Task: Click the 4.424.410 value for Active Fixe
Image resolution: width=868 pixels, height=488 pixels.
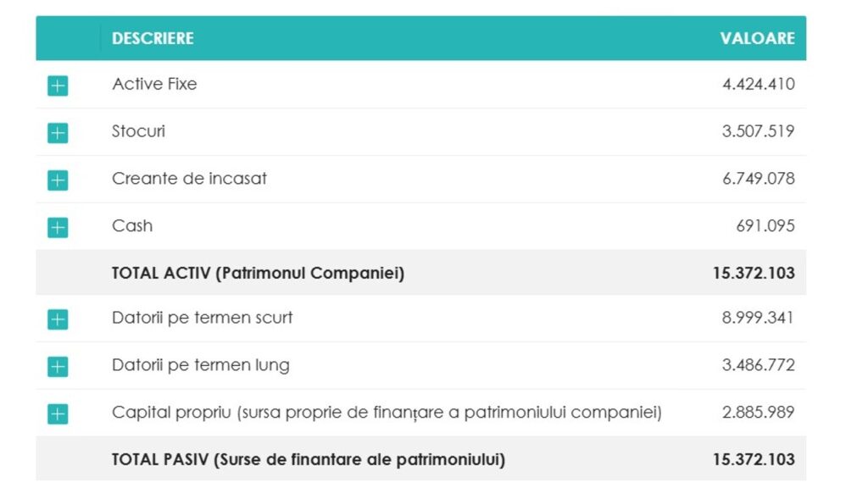Action: [759, 84]
